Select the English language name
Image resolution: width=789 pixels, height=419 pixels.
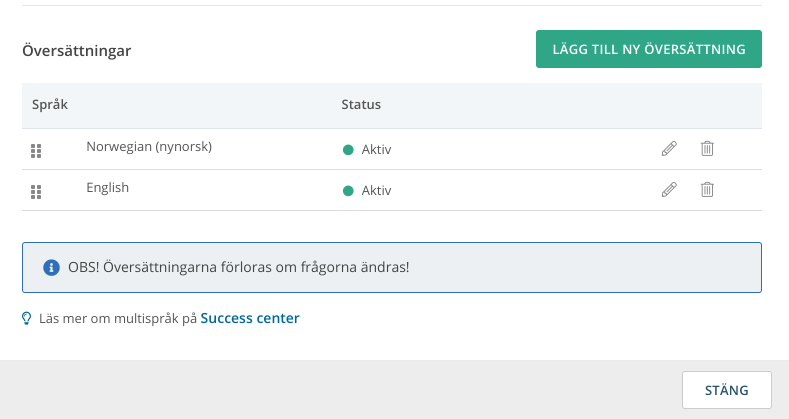(x=107, y=188)
